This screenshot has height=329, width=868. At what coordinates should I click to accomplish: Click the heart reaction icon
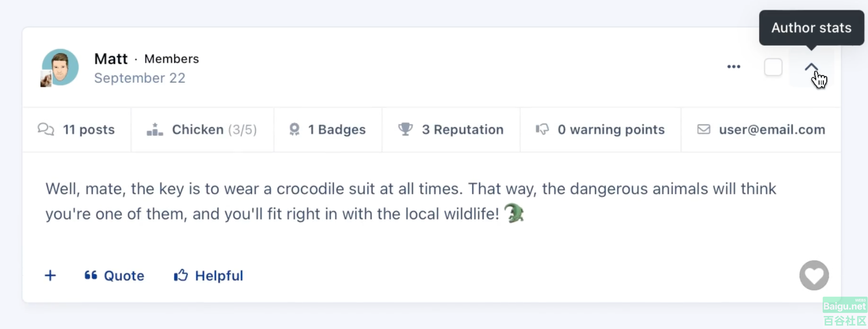[814, 275]
